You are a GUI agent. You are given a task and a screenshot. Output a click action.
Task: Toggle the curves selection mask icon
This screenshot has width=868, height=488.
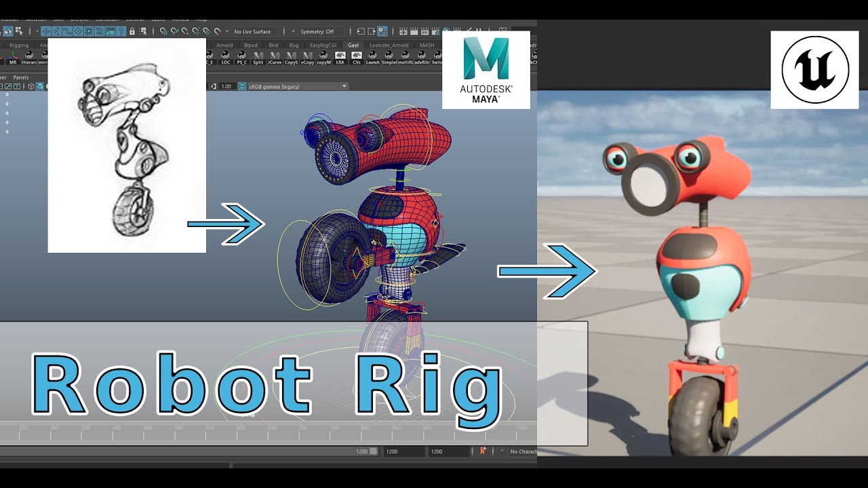pos(67,31)
